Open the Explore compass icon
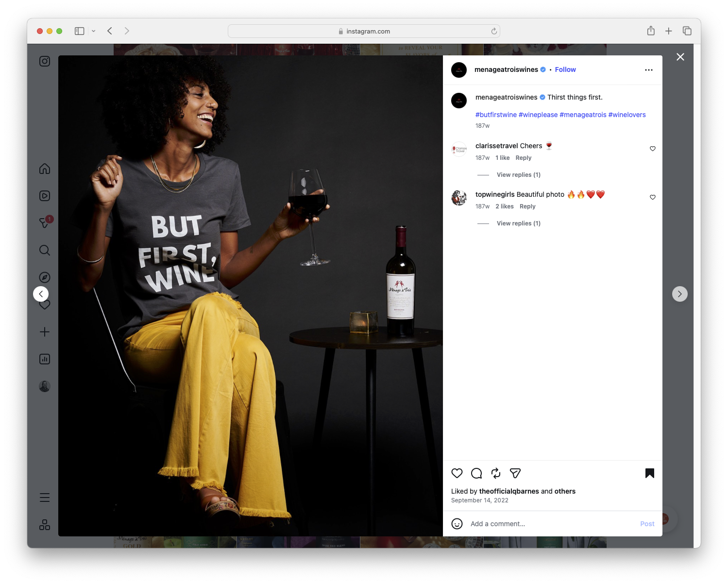The width and height of the screenshot is (728, 584). click(44, 277)
